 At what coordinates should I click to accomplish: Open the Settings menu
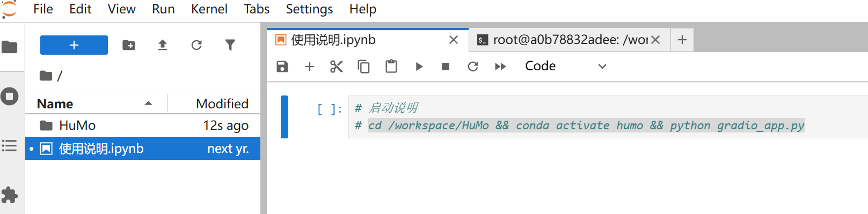pos(309,9)
